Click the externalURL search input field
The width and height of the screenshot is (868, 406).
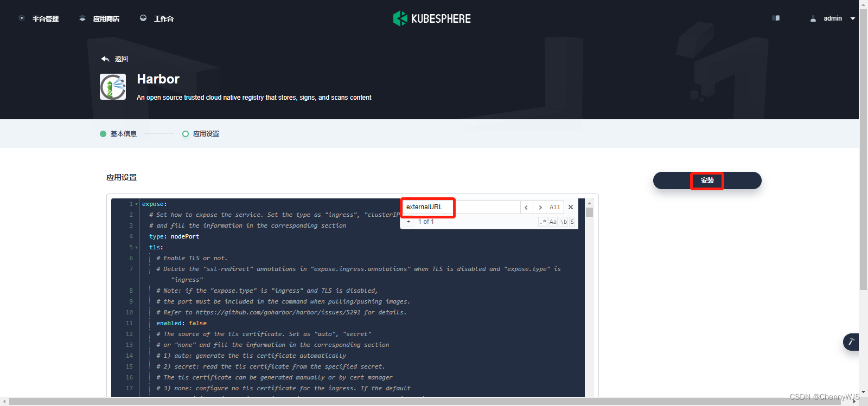pos(461,207)
